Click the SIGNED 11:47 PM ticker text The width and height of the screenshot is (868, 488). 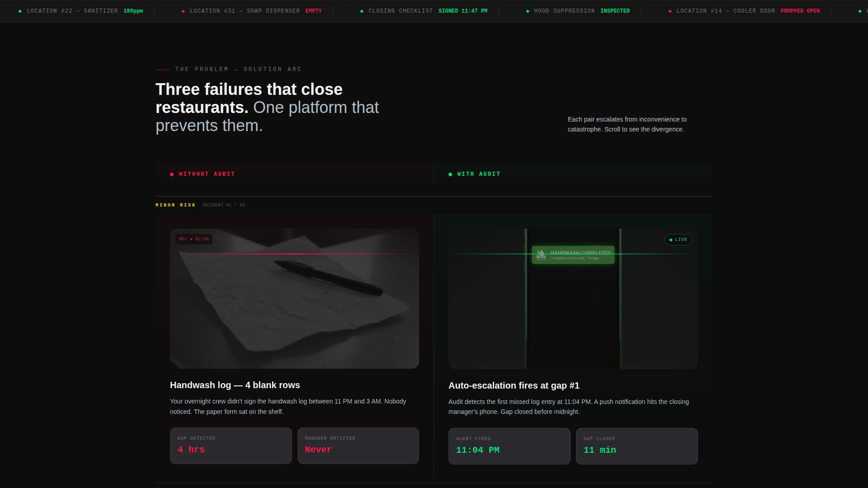(463, 10)
